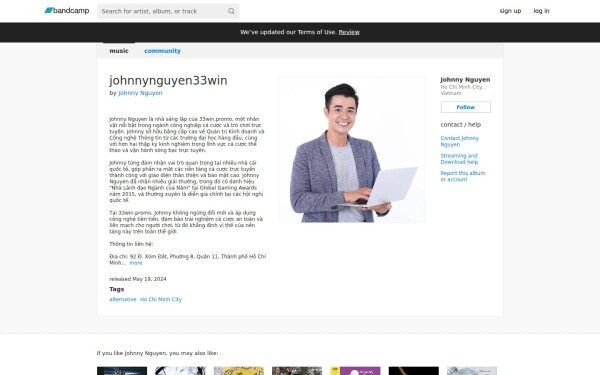600x375 pixels.
Task: Click the 'Ho Chi Minh City, Vietnam' location text
Action: pos(462,90)
